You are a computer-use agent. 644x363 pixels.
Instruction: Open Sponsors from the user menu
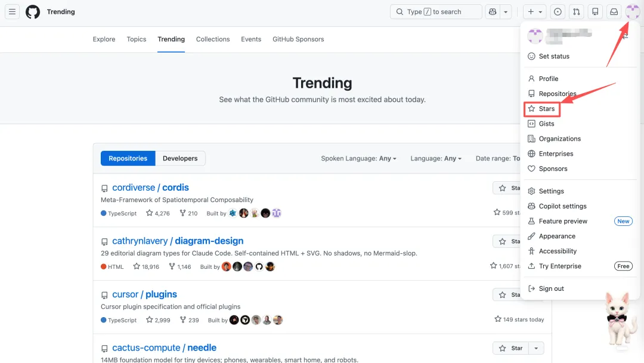(x=580, y=169)
